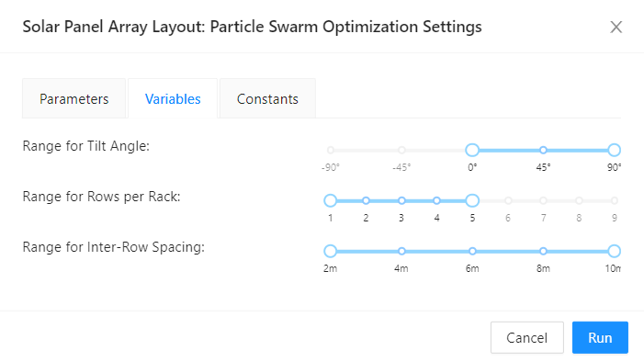Click the 6m dot on Inter-Row Spacing
The height and width of the screenshot is (362, 644).
point(472,251)
